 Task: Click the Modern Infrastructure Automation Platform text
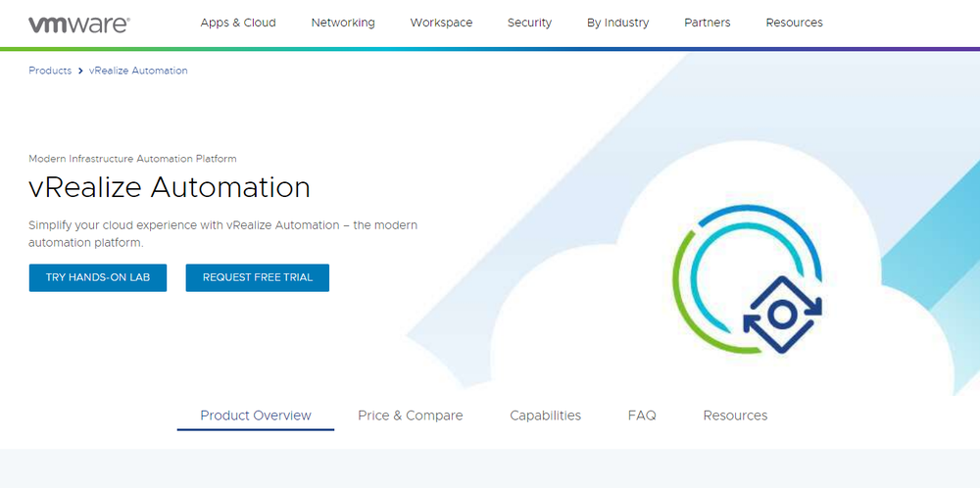pos(132,159)
